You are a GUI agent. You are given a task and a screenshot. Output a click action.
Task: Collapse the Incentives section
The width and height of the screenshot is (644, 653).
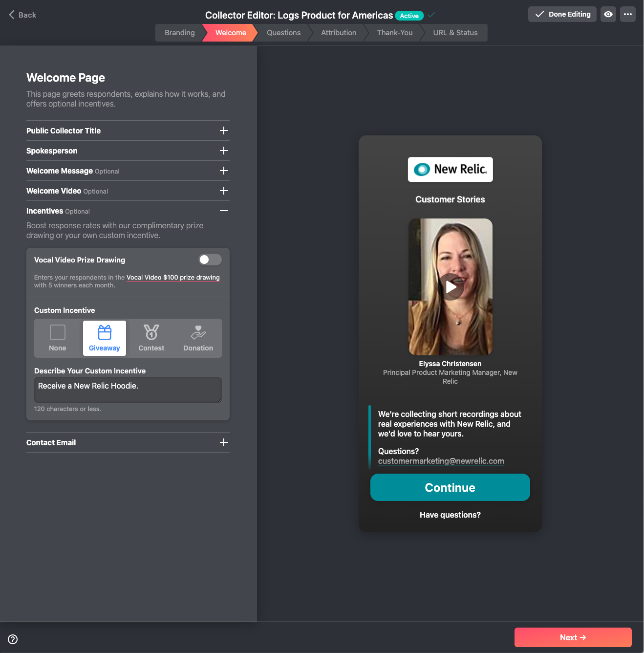223,211
